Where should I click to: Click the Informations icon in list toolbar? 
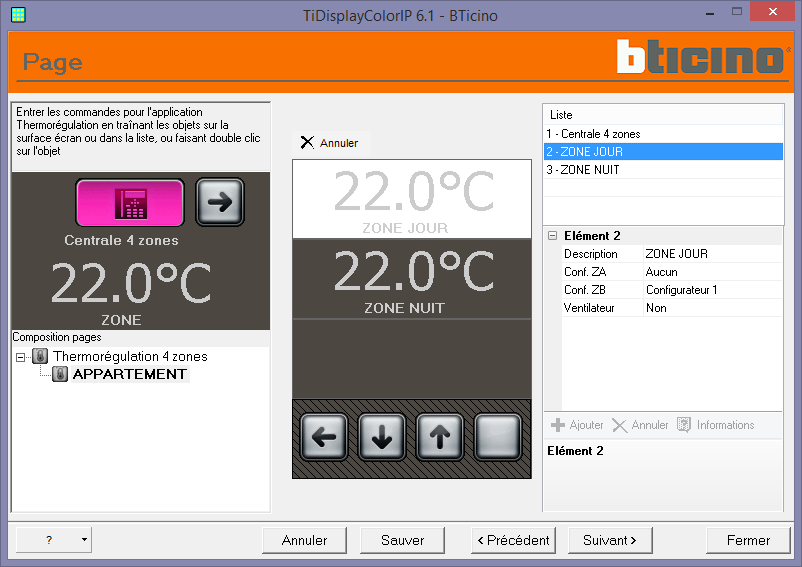(683, 425)
